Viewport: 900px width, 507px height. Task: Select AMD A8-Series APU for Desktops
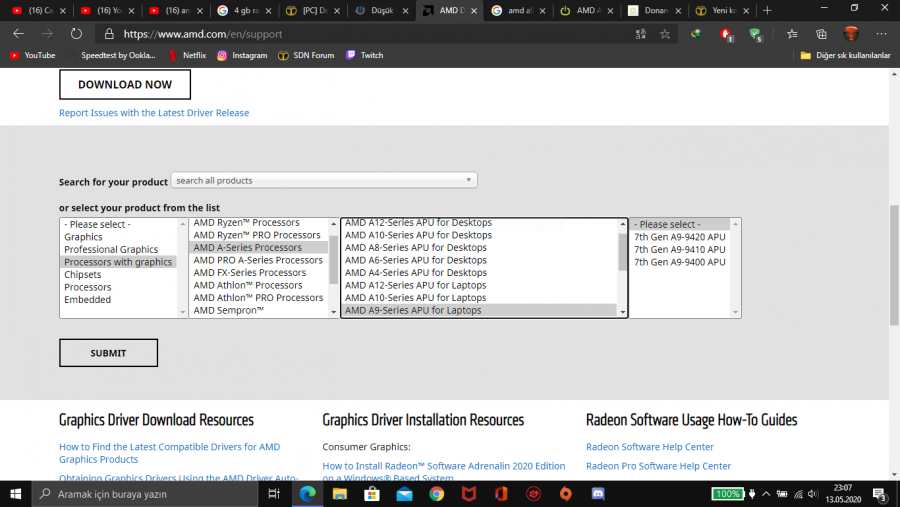pos(416,247)
